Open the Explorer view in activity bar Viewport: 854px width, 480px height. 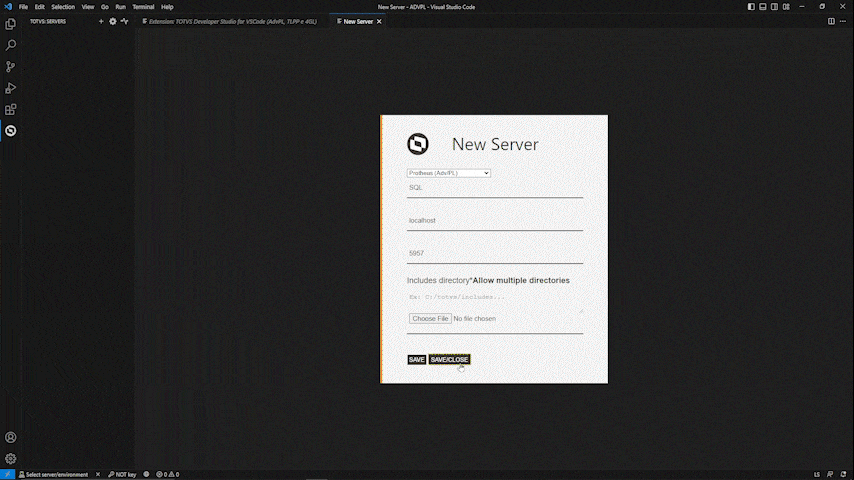[10, 24]
